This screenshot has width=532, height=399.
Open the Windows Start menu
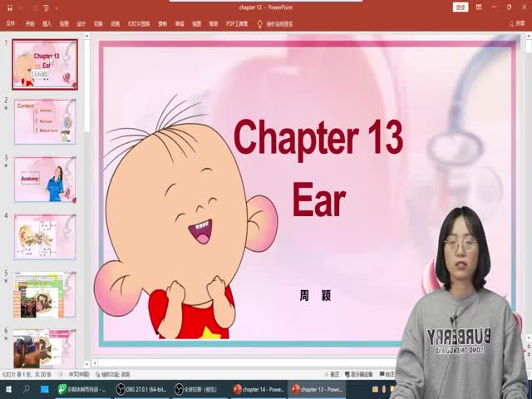pyautogui.click(x=9, y=389)
